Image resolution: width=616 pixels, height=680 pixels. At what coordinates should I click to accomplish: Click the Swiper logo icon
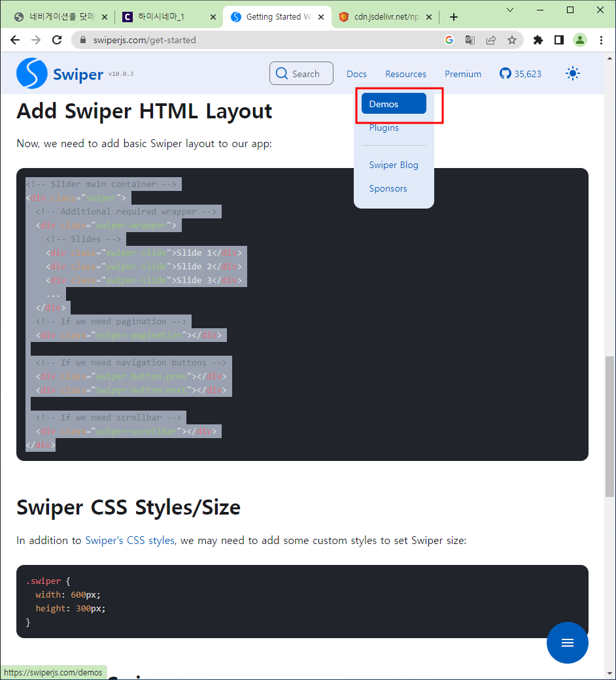(31, 73)
